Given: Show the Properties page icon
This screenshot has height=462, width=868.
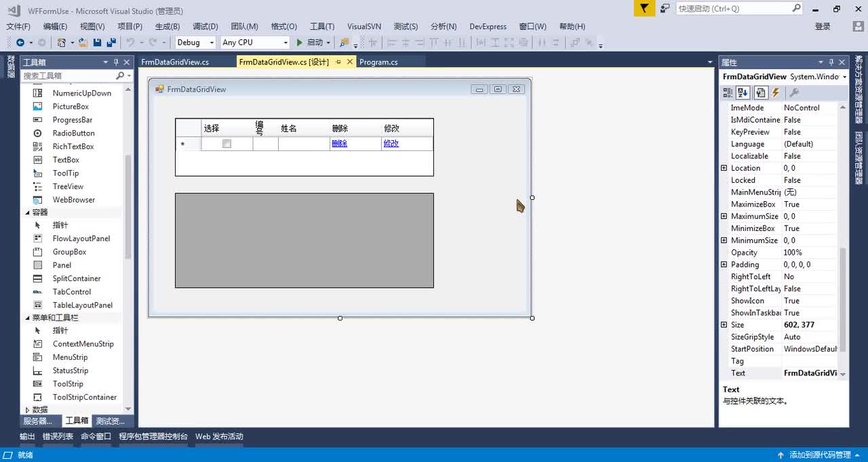Looking at the screenshot, I should [761, 92].
